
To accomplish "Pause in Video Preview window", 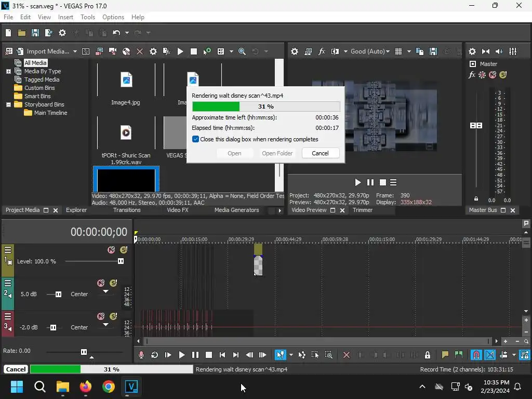I will (370, 182).
